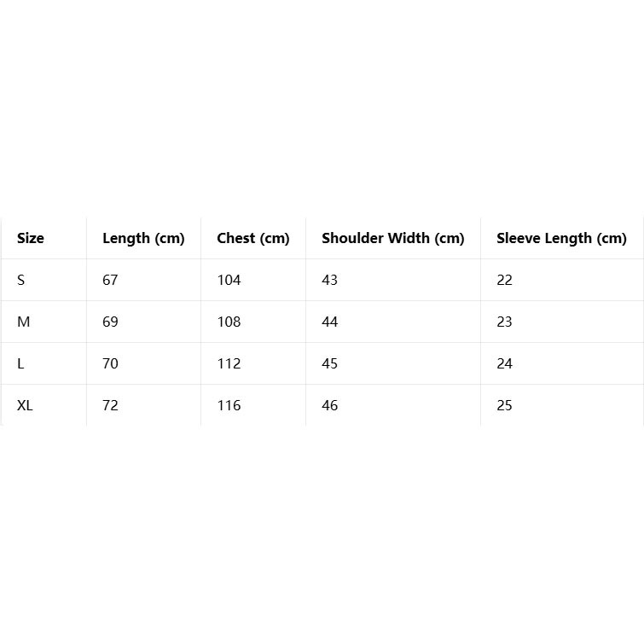Click chest value 116
This screenshot has width=644, height=644.
[x=229, y=405]
